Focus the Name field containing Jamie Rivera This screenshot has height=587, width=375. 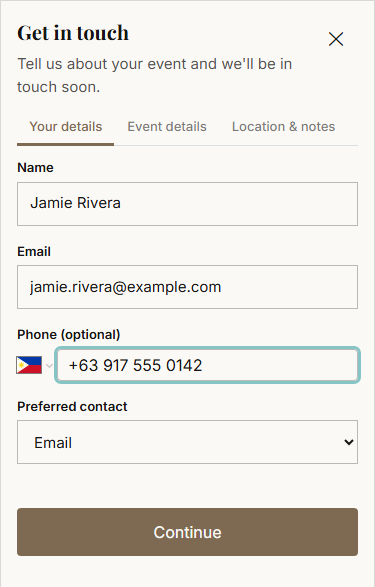tap(187, 204)
